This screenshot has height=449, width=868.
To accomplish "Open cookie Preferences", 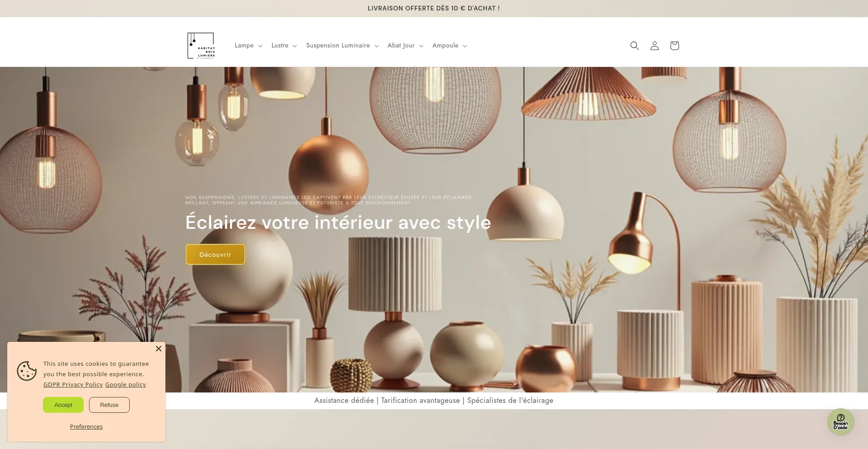I will click(86, 427).
